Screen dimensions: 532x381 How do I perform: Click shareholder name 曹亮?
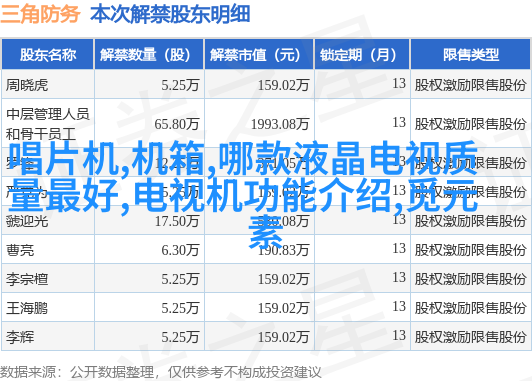[20, 250]
